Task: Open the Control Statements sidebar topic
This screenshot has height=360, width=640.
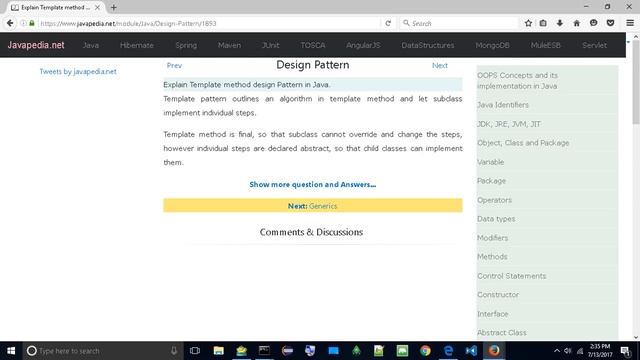Action: tap(511, 276)
